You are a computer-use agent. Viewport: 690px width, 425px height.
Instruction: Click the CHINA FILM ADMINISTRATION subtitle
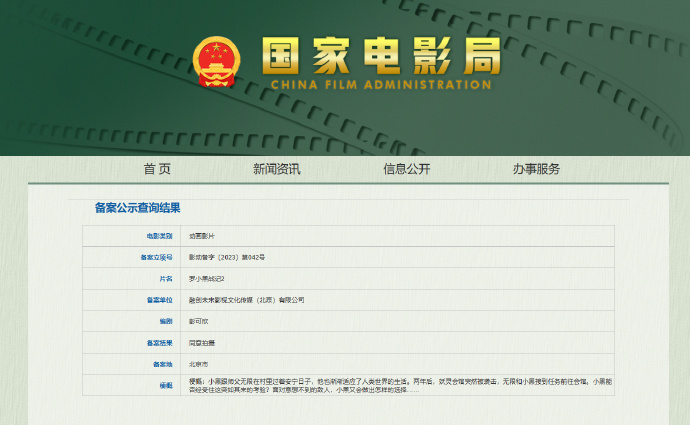381,85
